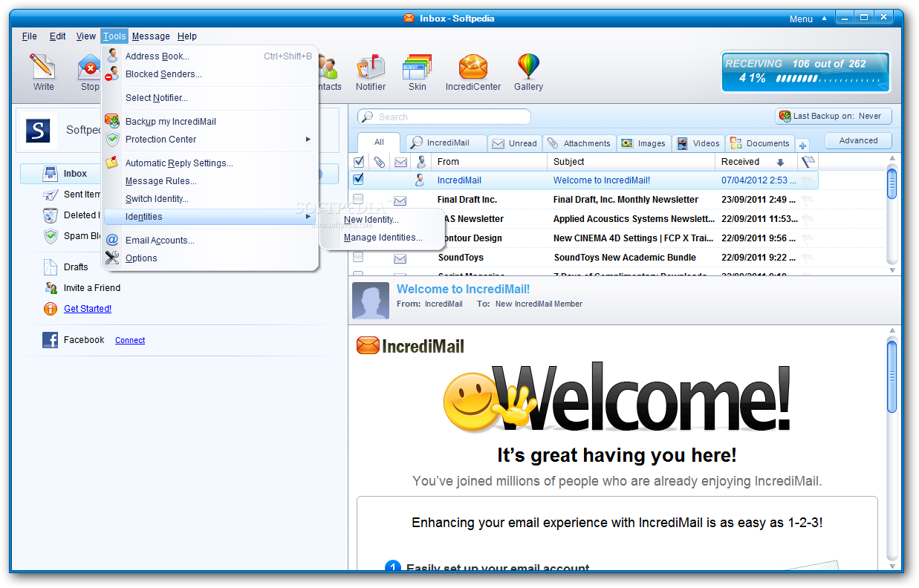Click into the Search field

(444, 117)
